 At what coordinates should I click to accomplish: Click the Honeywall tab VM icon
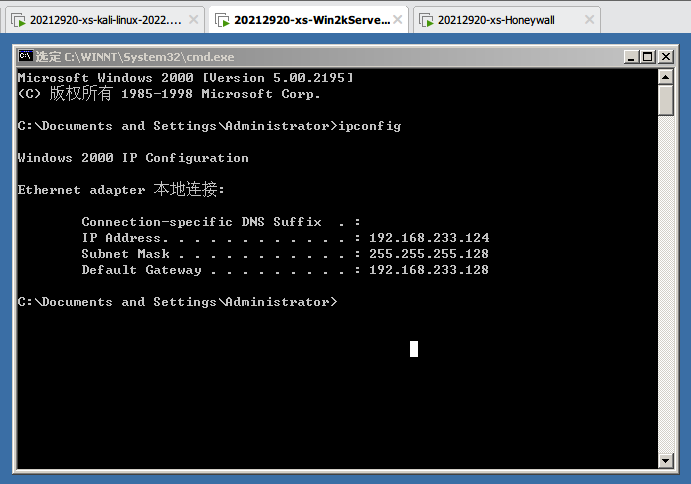[x=427, y=20]
